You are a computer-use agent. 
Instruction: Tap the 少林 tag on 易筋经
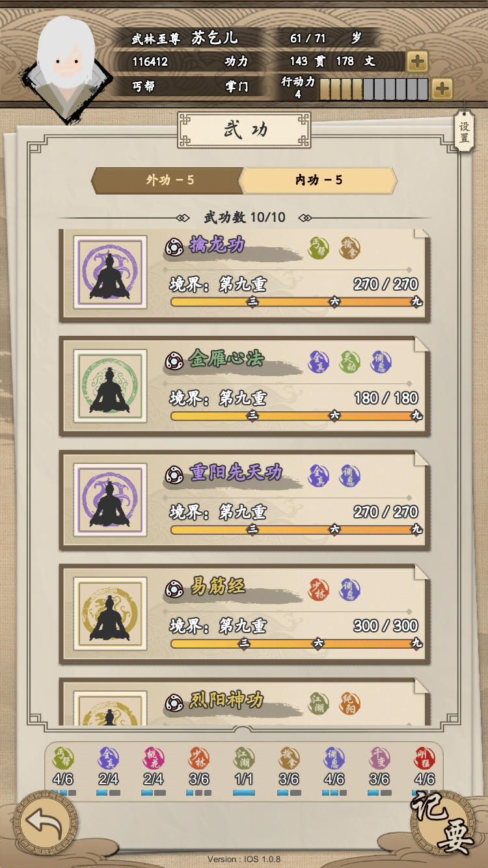click(319, 590)
